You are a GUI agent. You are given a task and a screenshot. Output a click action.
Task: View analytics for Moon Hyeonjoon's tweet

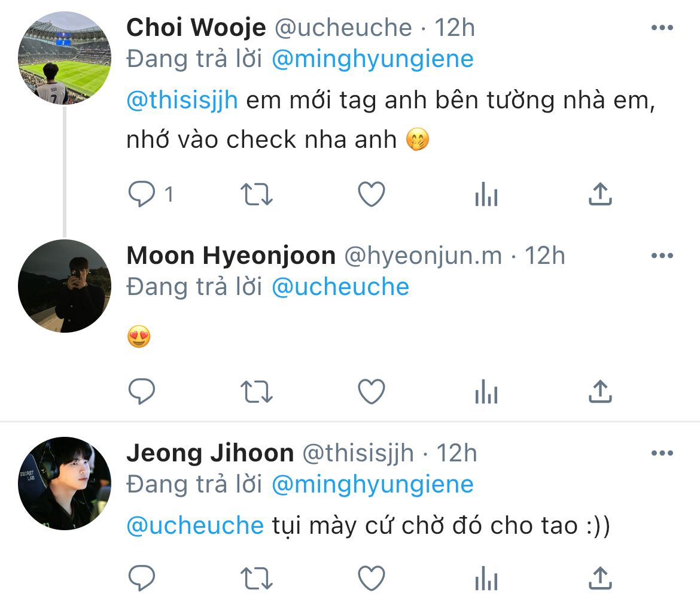(486, 392)
